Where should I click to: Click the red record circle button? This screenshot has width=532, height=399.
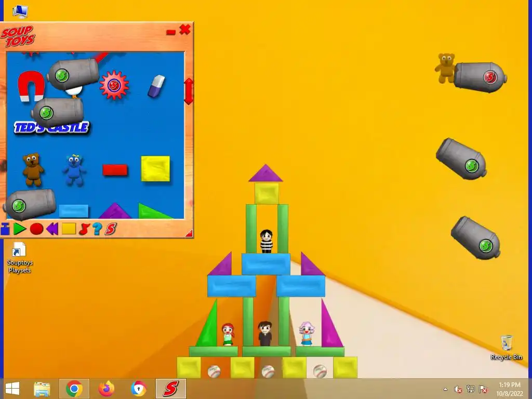37,229
